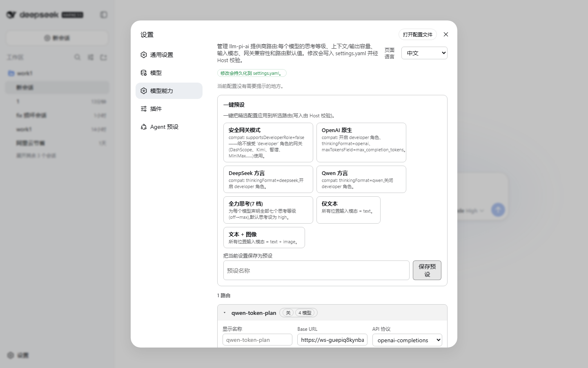Apply the 安全网关模式 preset card
The height and width of the screenshot is (368, 588).
[268, 142]
